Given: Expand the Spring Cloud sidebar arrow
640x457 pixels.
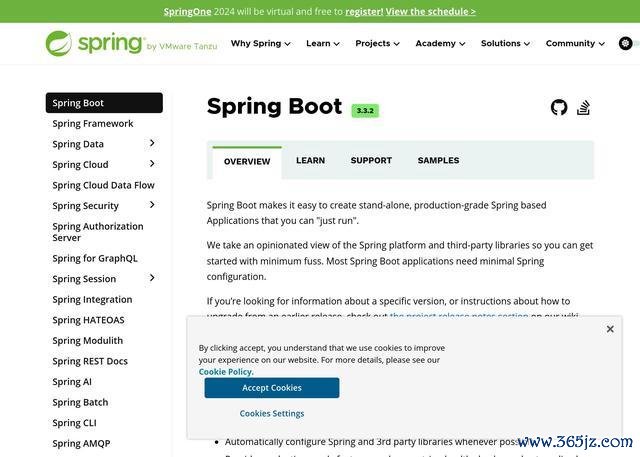Looking at the screenshot, I should [152, 164].
